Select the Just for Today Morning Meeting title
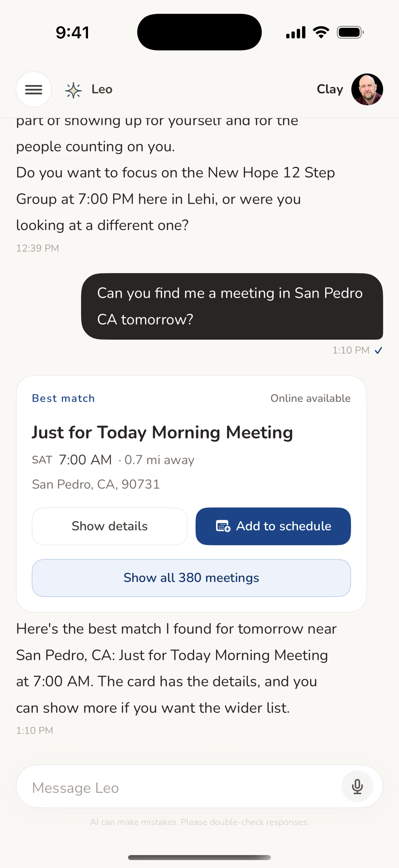The width and height of the screenshot is (399, 868). (162, 432)
